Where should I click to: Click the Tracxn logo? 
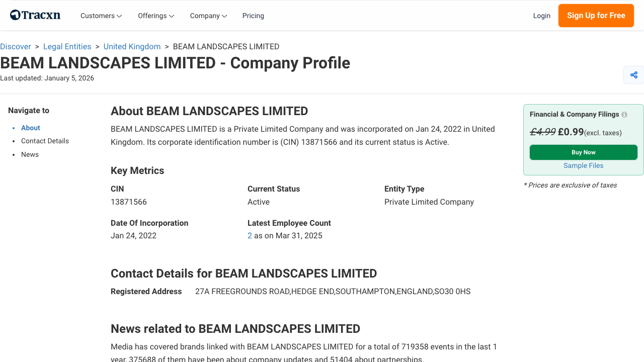pyautogui.click(x=35, y=15)
